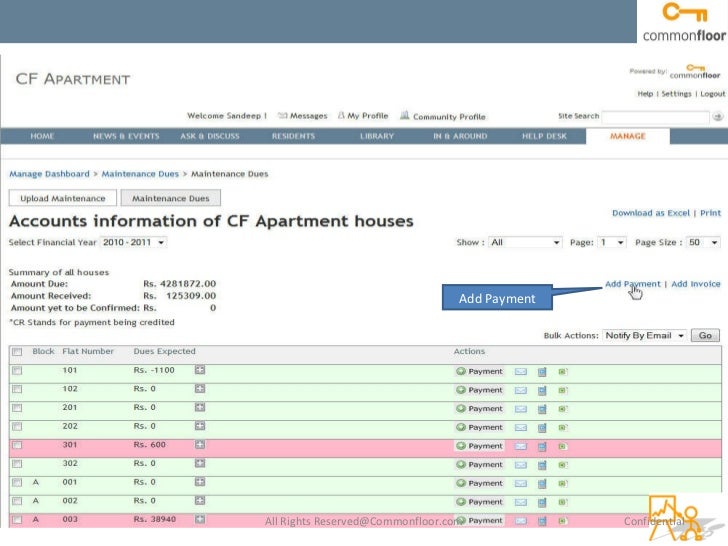This screenshot has height=546, width=728.
Task: Click the envelope email icon in flat 201 row
Action: click(x=521, y=409)
